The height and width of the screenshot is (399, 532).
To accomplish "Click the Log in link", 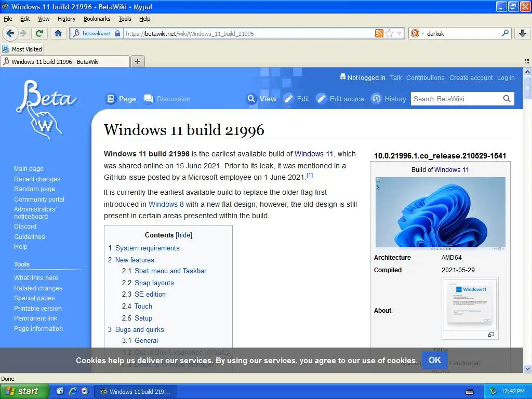I will [506, 78].
